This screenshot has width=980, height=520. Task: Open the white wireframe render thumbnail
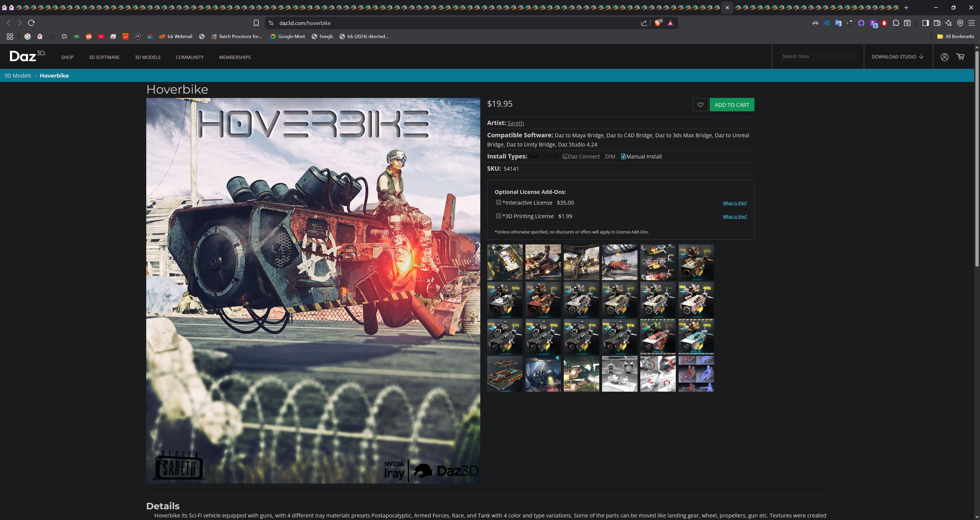click(x=619, y=374)
